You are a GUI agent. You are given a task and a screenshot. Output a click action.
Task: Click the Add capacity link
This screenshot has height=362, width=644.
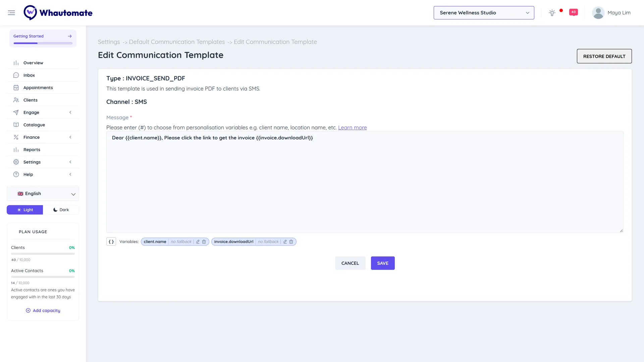[x=43, y=310]
